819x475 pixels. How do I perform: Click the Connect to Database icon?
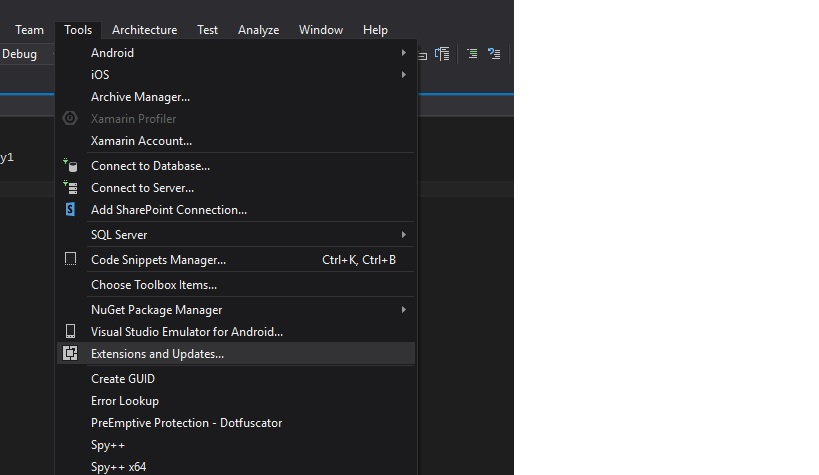pyautogui.click(x=70, y=166)
